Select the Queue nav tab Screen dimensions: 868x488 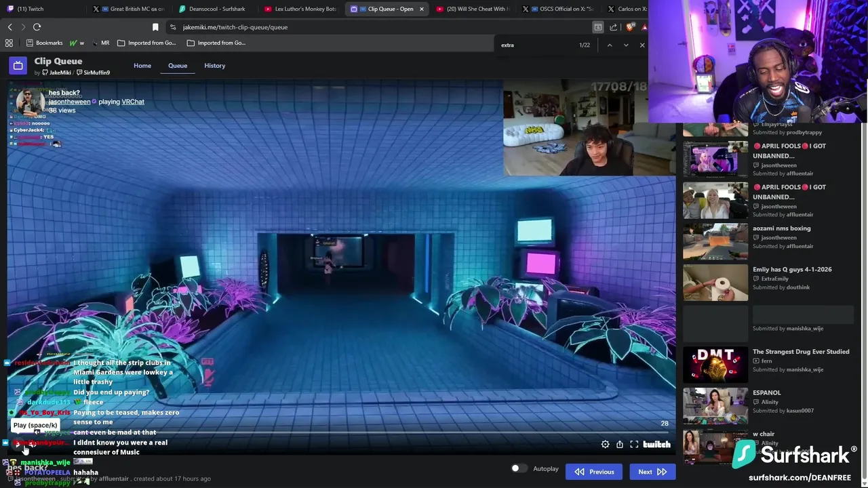coord(178,66)
